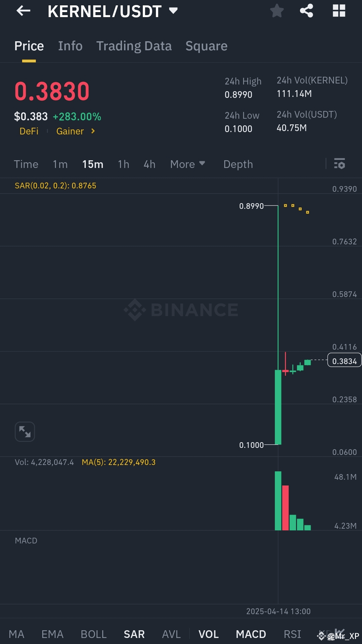Tap the favorite star for KERNEL/USDT
Screen dimensions: 362x644
[x=277, y=11]
